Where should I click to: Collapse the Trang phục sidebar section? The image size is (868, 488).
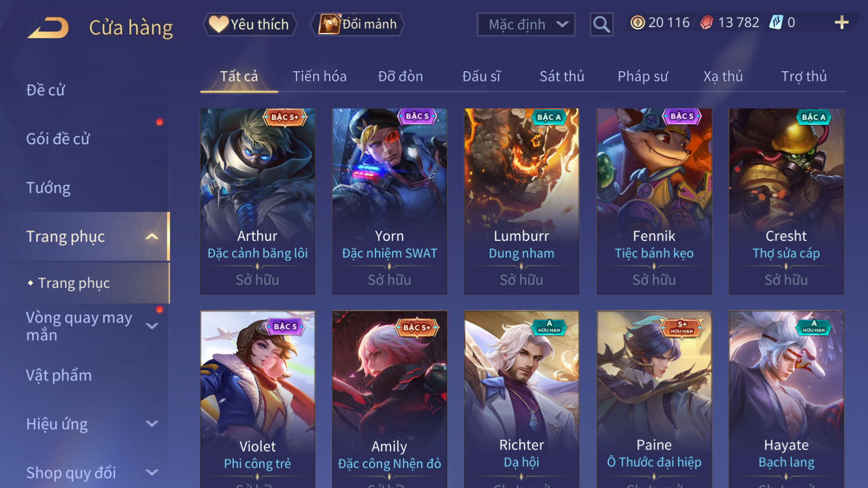(152, 236)
